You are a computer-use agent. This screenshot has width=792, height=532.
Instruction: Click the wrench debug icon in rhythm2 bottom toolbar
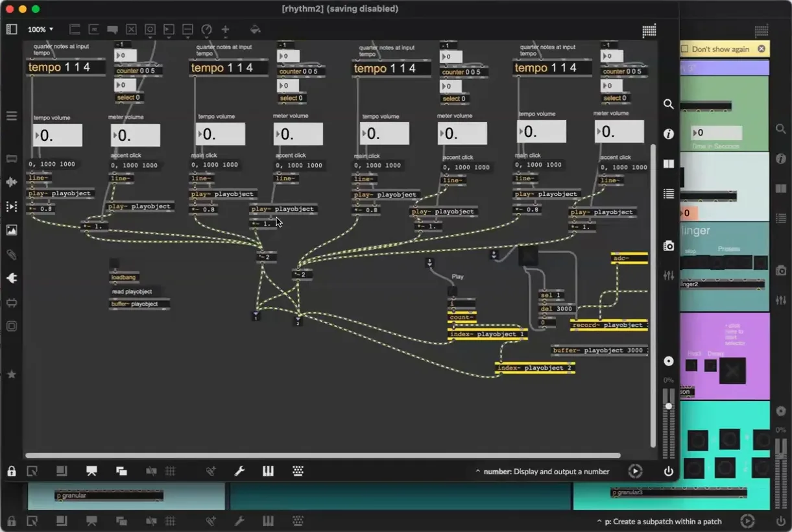239,471
